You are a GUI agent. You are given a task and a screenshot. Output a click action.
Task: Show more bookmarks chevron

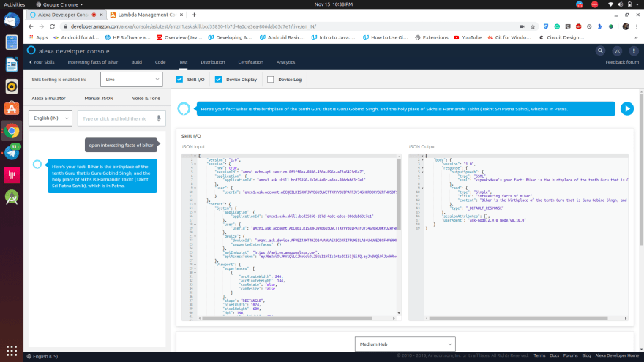pyautogui.click(x=636, y=37)
